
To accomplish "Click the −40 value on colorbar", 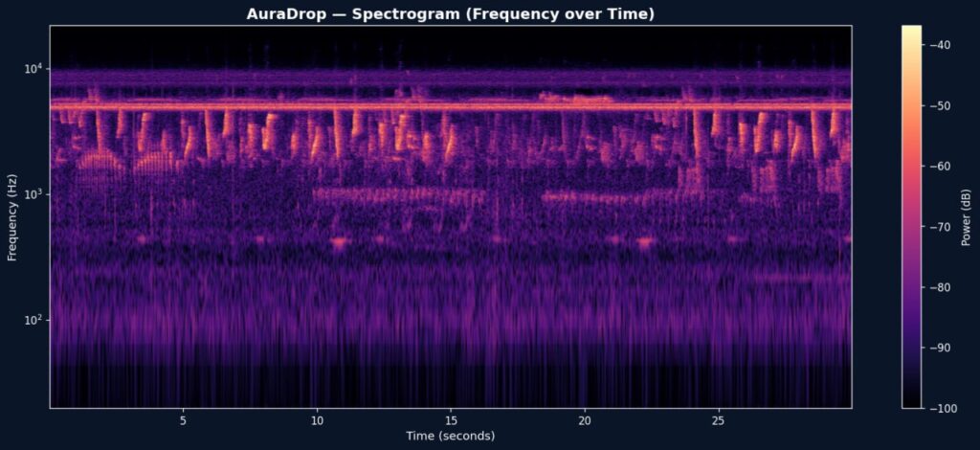I will (940, 45).
